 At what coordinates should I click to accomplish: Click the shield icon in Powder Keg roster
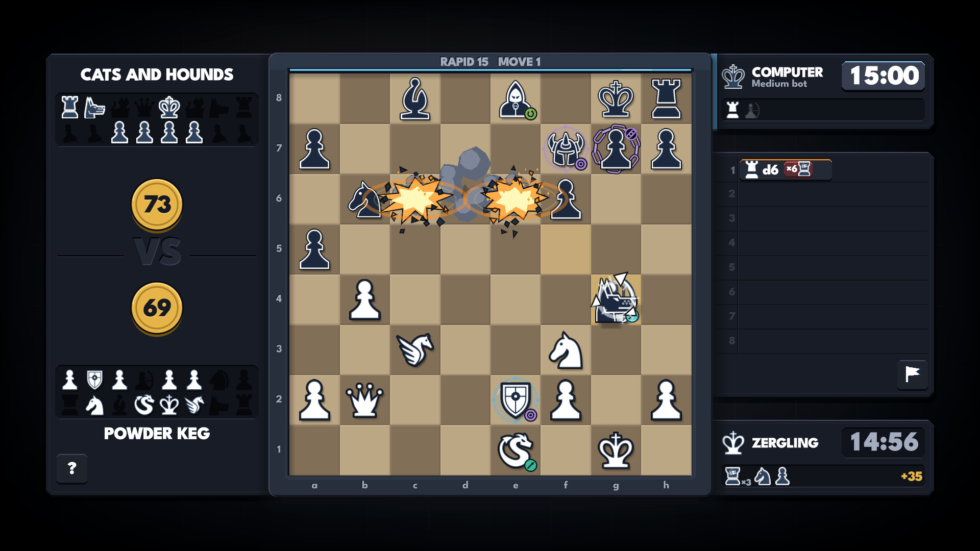[x=94, y=380]
